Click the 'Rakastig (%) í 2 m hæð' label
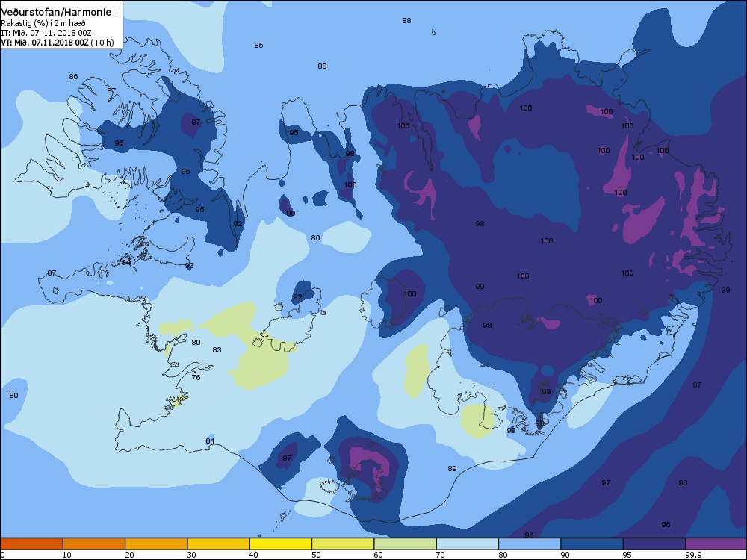Viewport: 747px width, 560px height. pyautogui.click(x=43, y=23)
